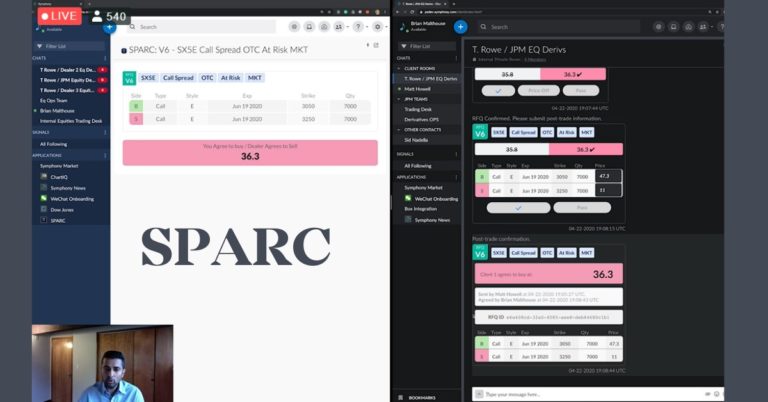Click checkmark confirm button under the price fields
The image size is (768, 402).
[x=518, y=208]
